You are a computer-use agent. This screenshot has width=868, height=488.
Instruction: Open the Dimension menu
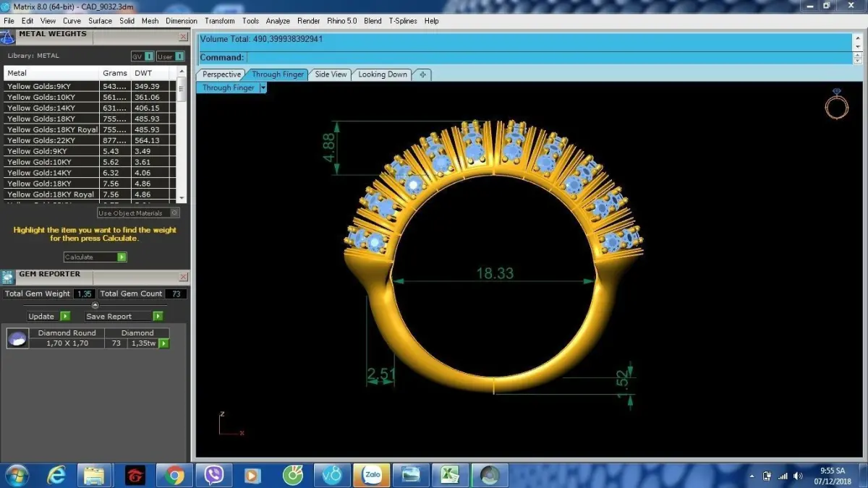point(182,21)
